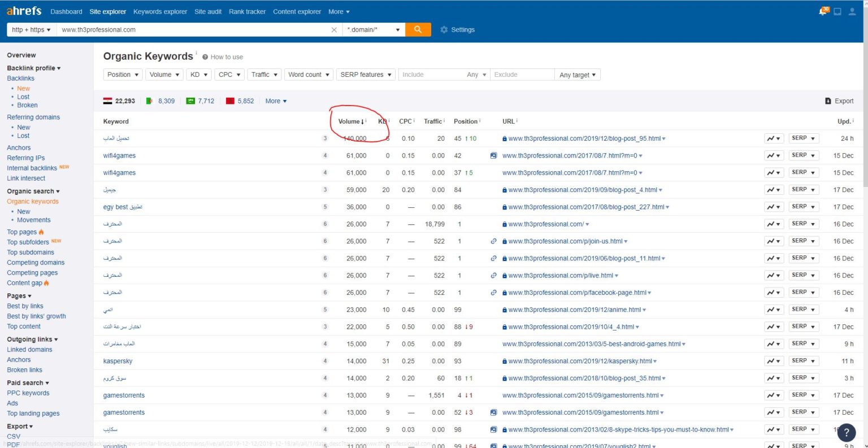The image size is (868, 448).
Task: Open the history chart icon for kaspersky row
Action: point(774,361)
